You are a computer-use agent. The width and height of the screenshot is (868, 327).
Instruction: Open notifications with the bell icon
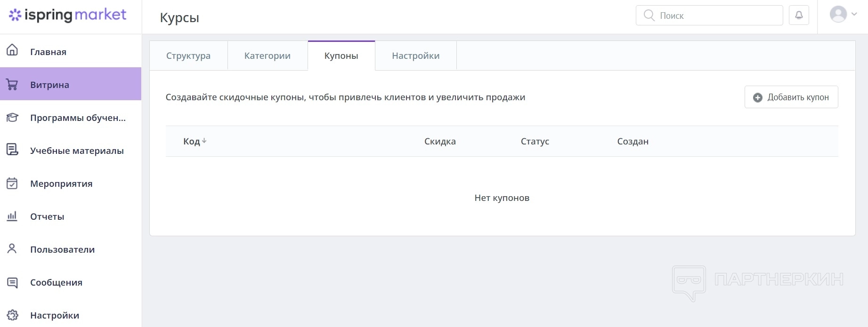point(799,15)
